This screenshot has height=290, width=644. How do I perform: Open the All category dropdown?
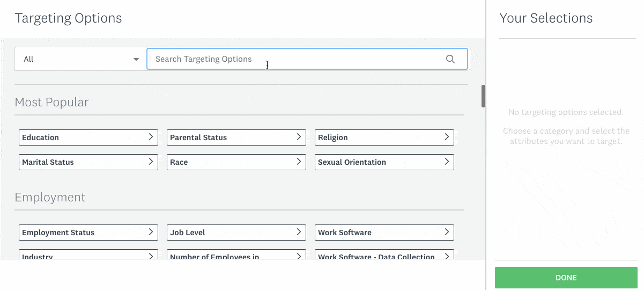pyautogui.click(x=80, y=59)
